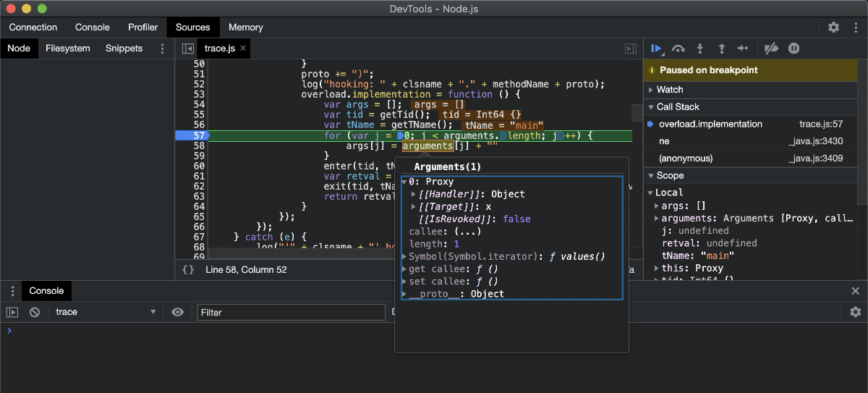Expand Symbol(Symbol.iterator) entry
Viewport: 868px width, 393px height.
click(404, 256)
